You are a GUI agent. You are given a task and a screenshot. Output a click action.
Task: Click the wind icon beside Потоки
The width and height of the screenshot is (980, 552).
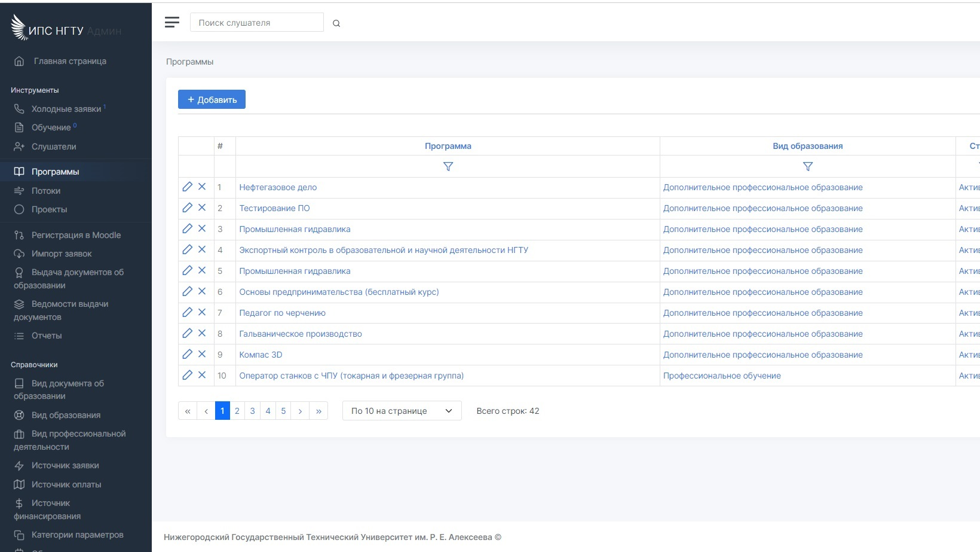[x=19, y=191]
